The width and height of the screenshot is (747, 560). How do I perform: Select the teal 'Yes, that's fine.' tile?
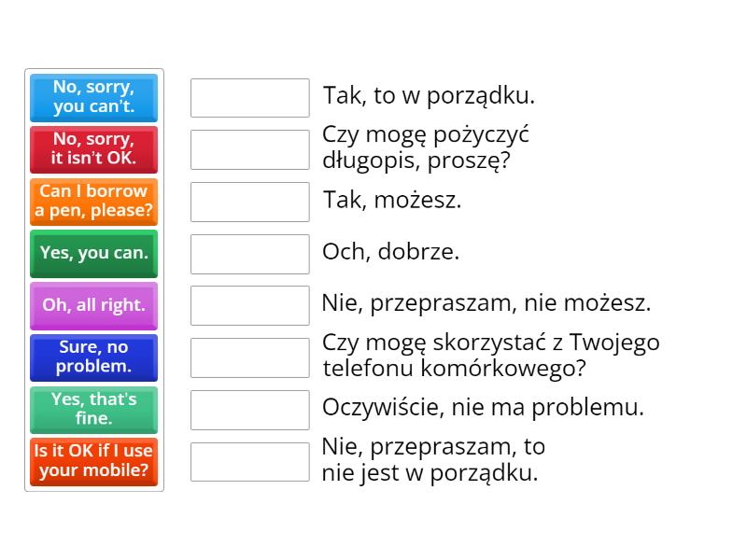[x=94, y=410]
